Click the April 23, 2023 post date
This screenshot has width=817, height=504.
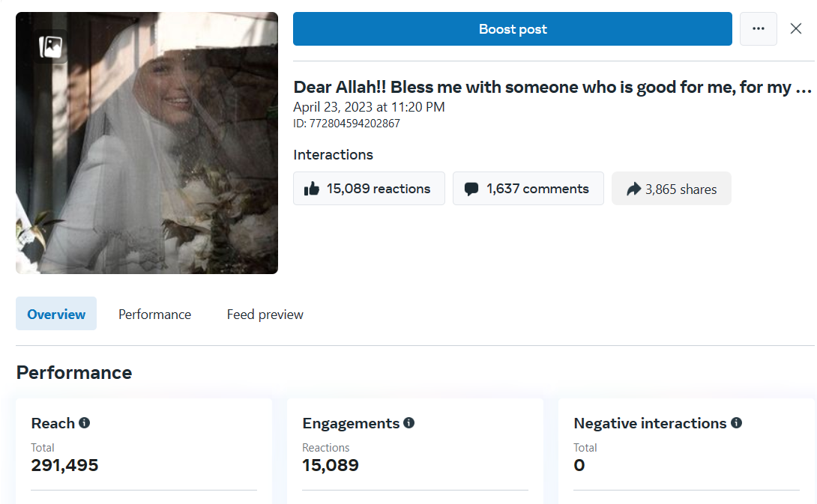tap(369, 107)
